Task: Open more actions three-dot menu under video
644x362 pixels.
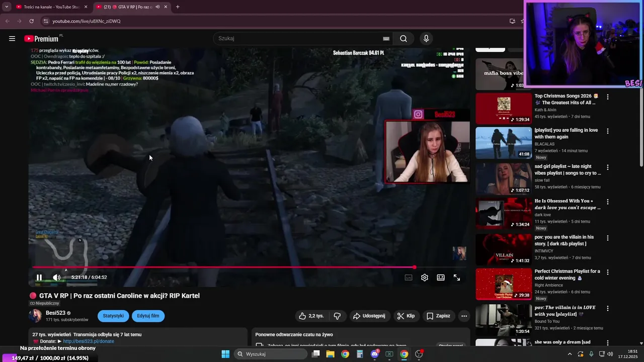Action: pyautogui.click(x=464, y=316)
